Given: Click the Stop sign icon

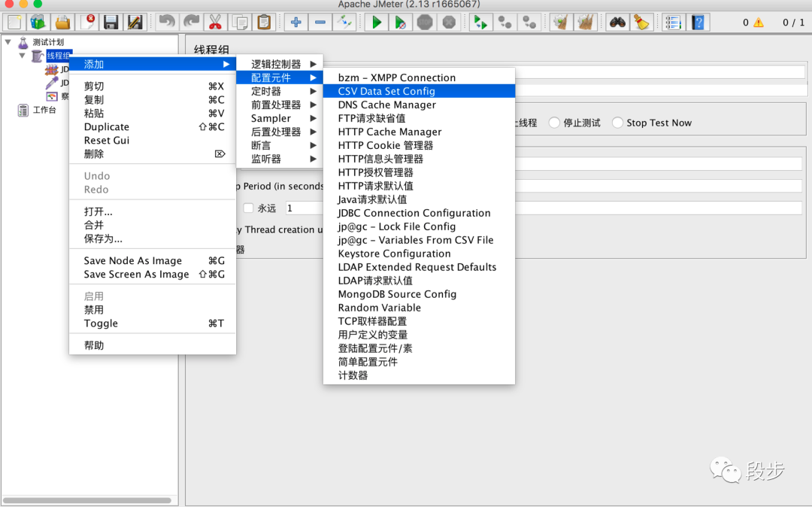Looking at the screenshot, I should 425,23.
